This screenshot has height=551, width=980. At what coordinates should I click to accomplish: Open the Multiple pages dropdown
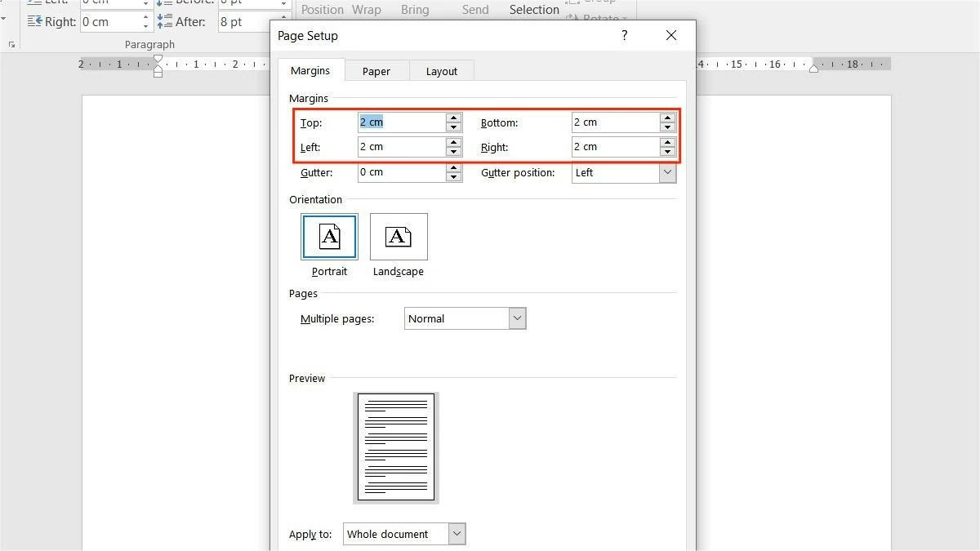516,318
